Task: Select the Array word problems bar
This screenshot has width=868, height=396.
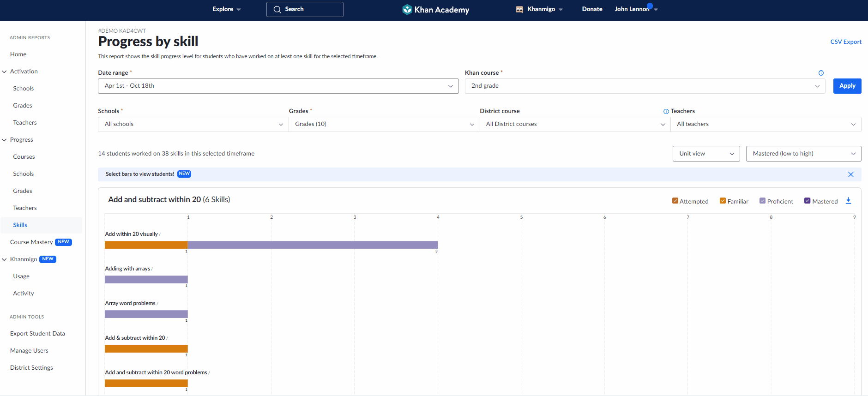Action: 146,314
